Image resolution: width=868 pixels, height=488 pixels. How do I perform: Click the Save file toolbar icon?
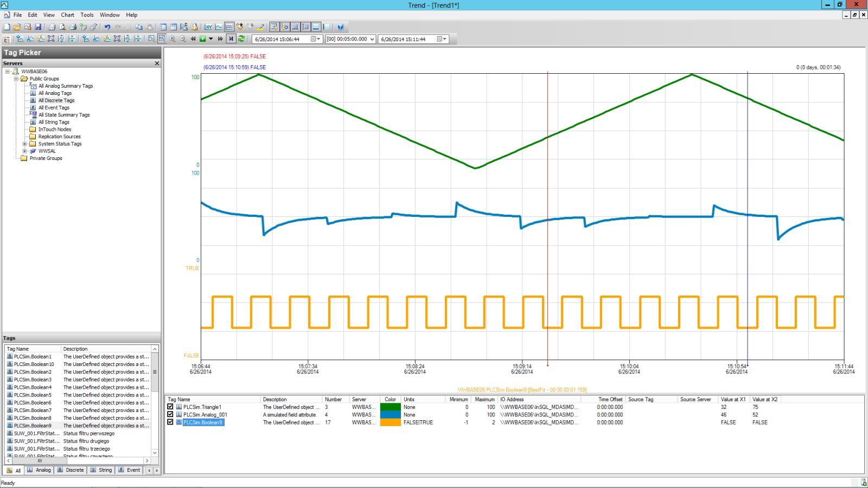[x=38, y=27]
